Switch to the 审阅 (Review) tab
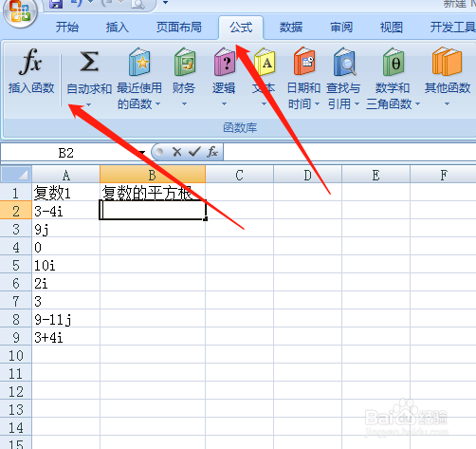Viewport: 476px width, 449px height. (341, 28)
